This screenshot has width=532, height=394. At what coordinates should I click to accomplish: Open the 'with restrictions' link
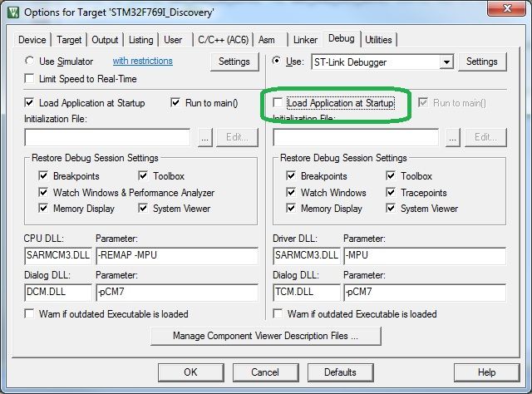(x=142, y=61)
